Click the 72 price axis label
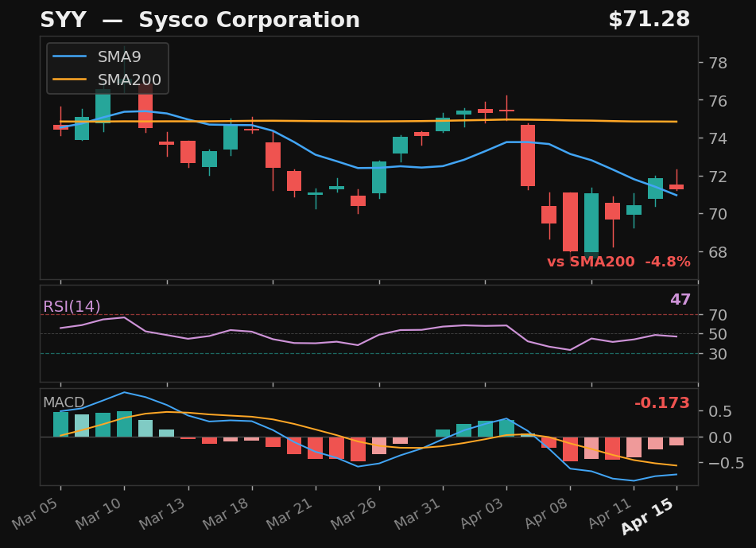This screenshot has width=756, height=548. click(x=718, y=177)
